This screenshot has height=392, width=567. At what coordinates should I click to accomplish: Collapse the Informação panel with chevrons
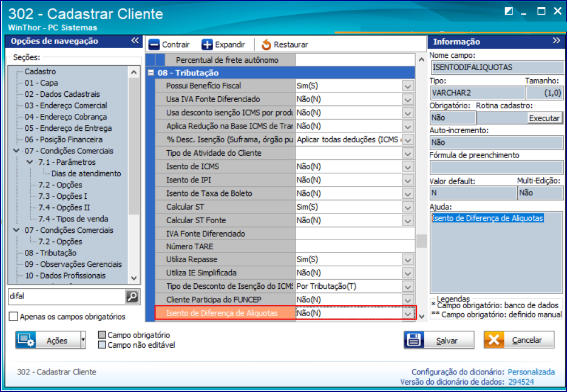(557, 40)
